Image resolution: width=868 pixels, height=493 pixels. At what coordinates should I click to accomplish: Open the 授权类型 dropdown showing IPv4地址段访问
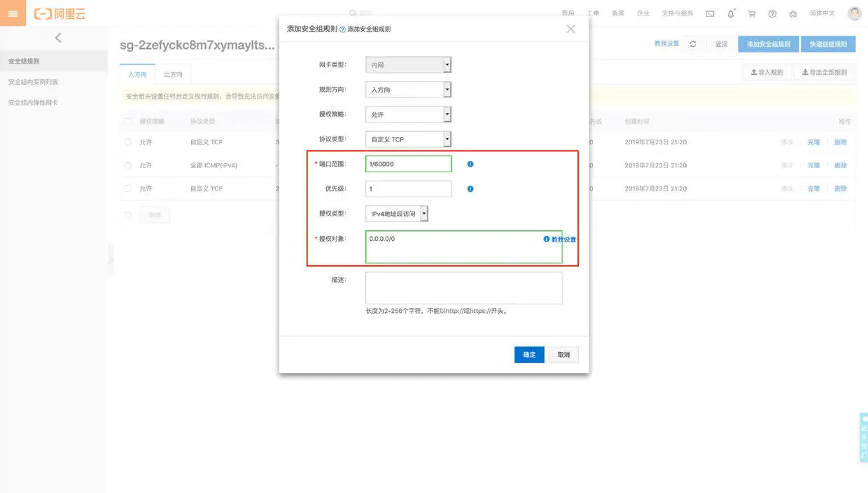pyautogui.click(x=397, y=214)
